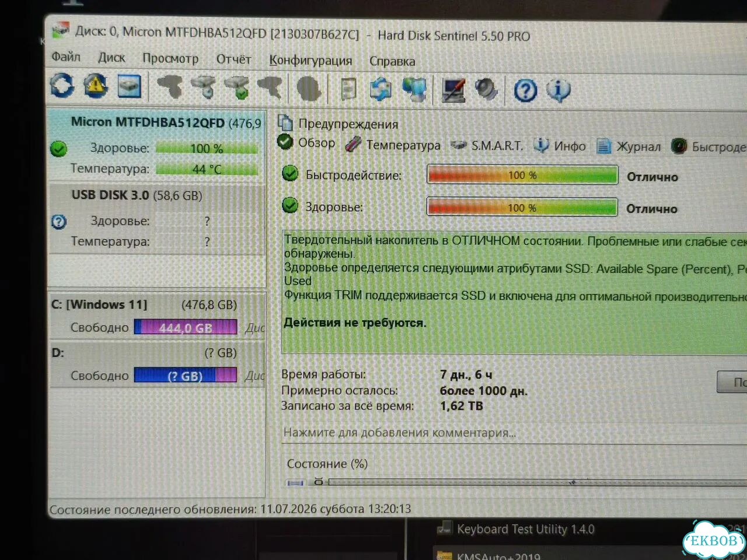
Task: Click the Отлично rating in Быстродействие row
Action: click(x=652, y=177)
